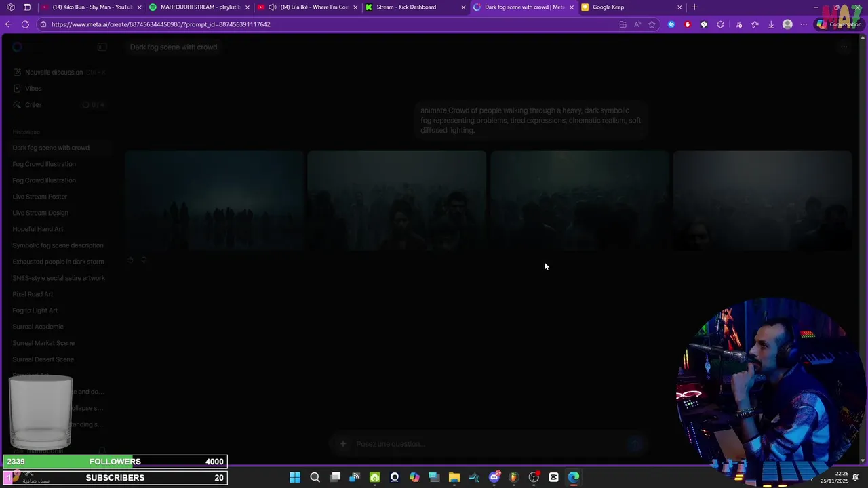Viewport: 868px width, 488px height.
Task: Open the Créer section
Action: (33, 105)
